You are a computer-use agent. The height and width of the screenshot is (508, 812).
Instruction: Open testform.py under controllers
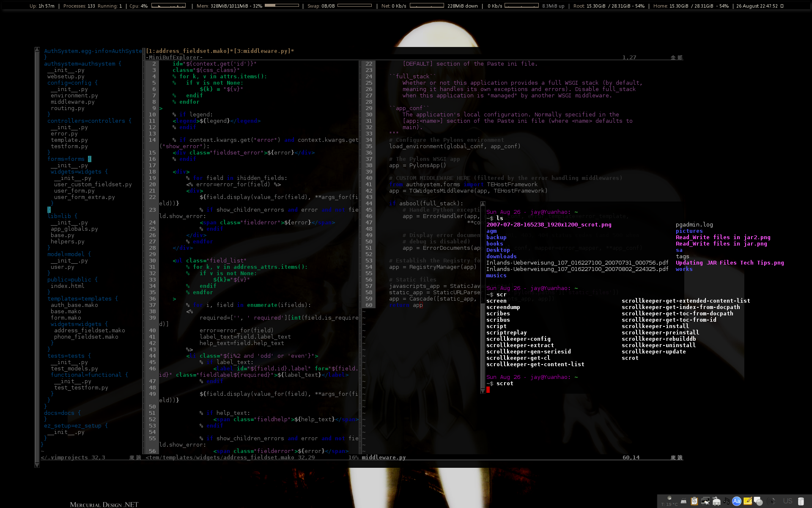click(x=69, y=146)
